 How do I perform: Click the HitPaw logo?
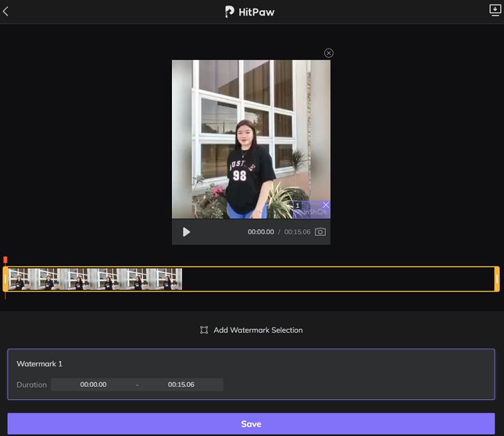[x=251, y=12]
